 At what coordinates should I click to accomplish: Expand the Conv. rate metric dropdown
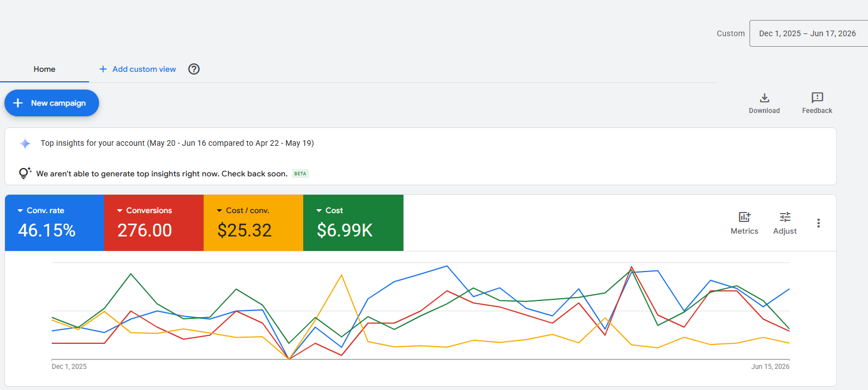pyautogui.click(x=21, y=211)
